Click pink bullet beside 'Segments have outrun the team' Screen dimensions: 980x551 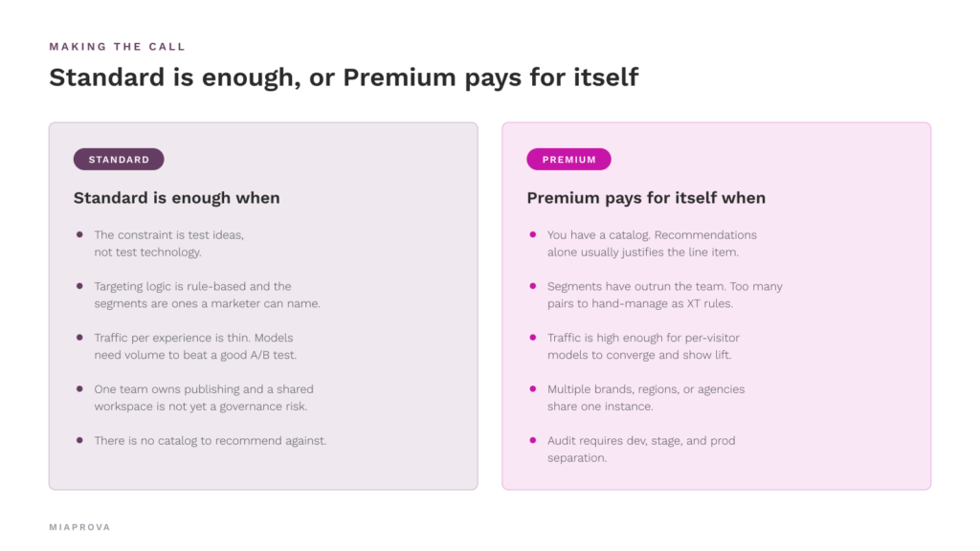532,286
